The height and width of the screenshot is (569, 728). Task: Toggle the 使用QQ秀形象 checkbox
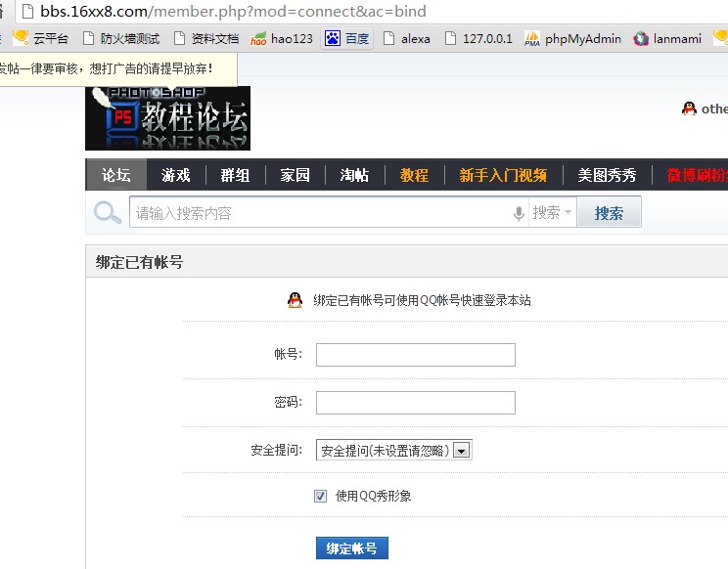pyautogui.click(x=320, y=497)
